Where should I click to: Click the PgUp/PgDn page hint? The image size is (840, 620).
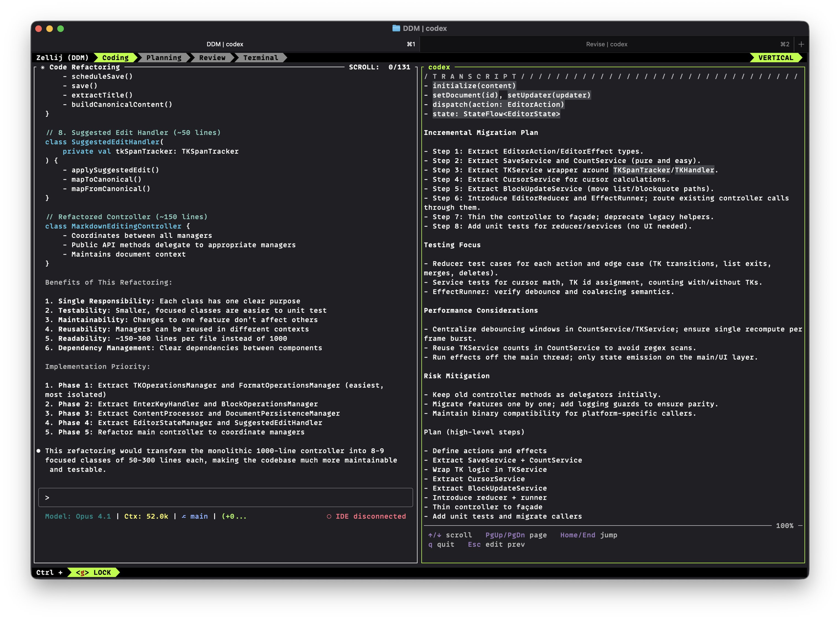pyautogui.click(x=516, y=535)
